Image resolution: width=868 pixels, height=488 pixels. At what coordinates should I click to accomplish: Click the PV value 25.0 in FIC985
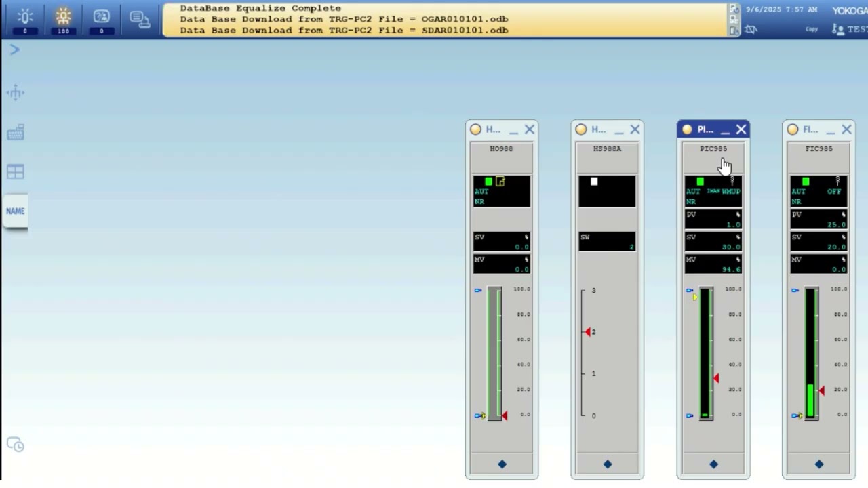837,224
